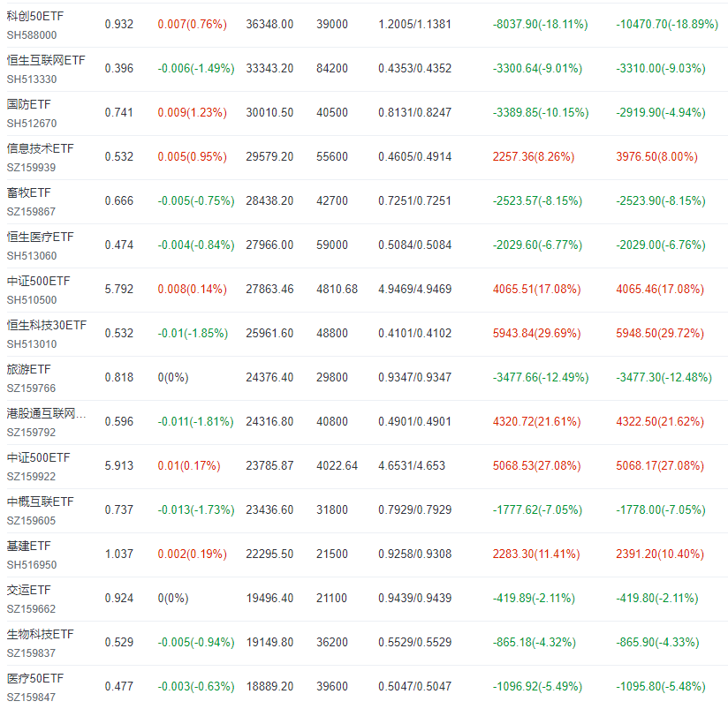Click price 1.037
The height and width of the screenshot is (709, 728).
pyautogui.click(x=119, y=554)
